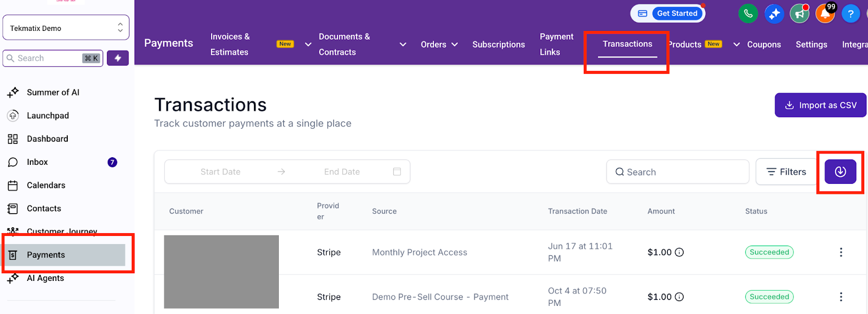Click the green phone dialer icon
The height and width of the screenshot is (314, 868).
coord(748,14)
